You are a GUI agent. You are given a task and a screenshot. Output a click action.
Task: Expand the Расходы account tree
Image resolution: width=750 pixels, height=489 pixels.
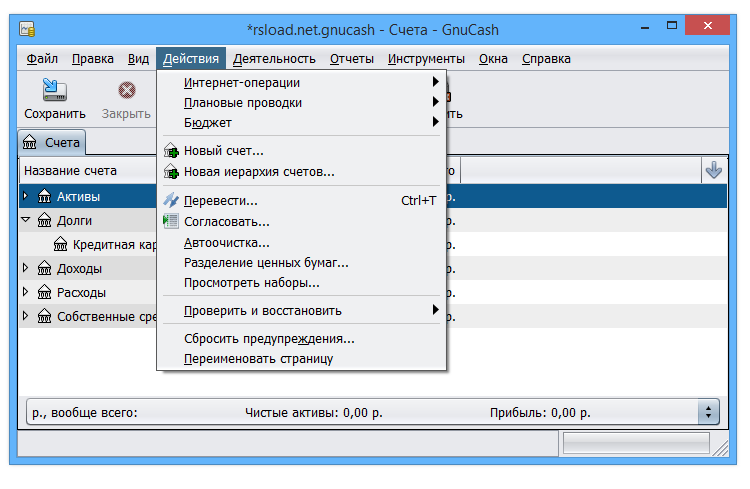[26, 291]
